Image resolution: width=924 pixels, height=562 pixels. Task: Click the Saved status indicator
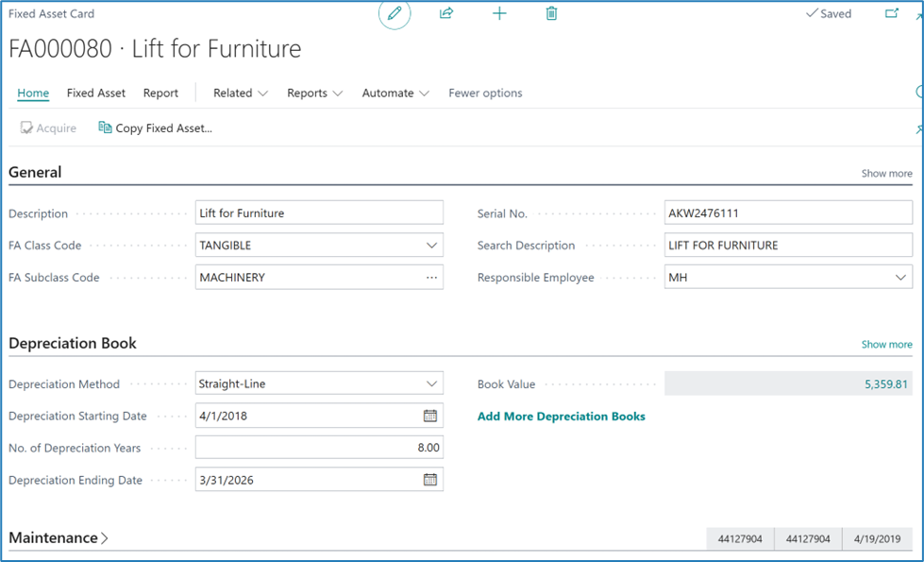[829, 13]
